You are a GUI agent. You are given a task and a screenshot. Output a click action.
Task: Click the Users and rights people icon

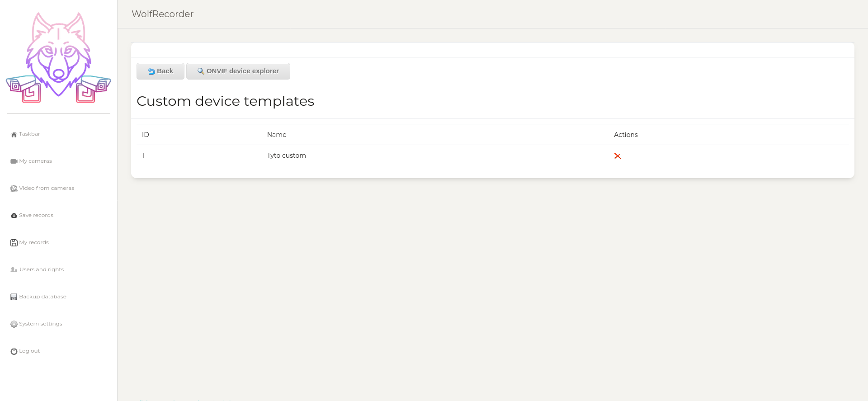tap(14, 270)
